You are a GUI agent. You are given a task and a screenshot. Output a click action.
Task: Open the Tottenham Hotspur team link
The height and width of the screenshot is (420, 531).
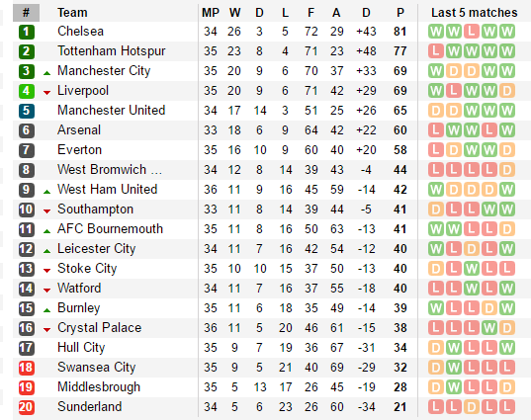click(x=112, y=51)
